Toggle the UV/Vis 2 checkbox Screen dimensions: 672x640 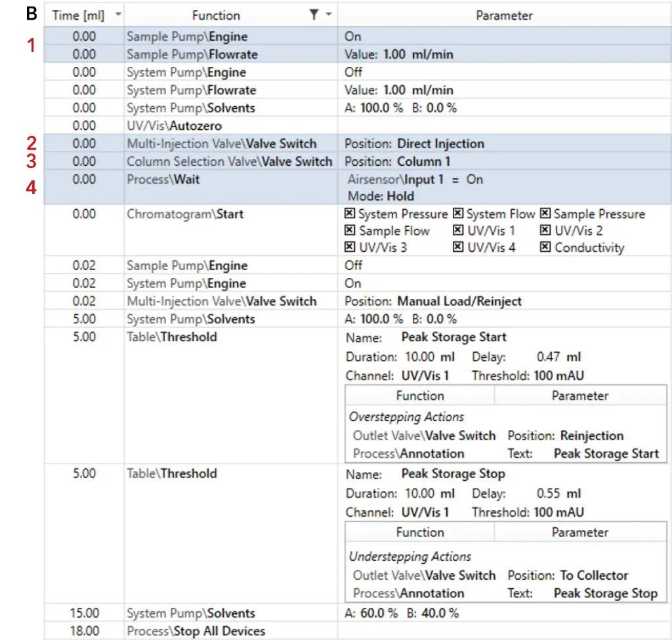click(545, 231)
